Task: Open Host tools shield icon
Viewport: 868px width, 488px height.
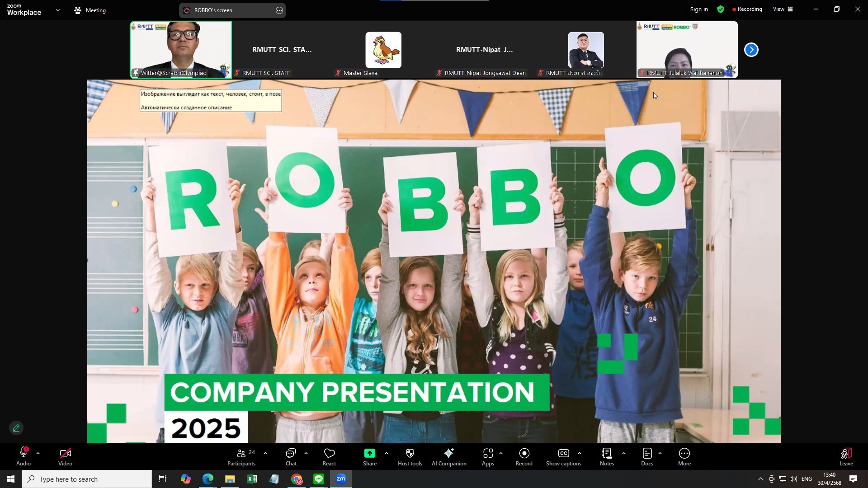Action: [x=410, y=454]
